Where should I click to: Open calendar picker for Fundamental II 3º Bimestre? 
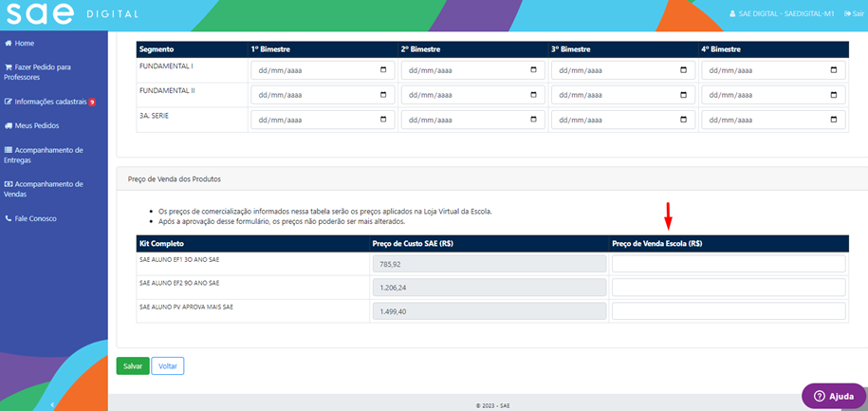pos(684,95)
